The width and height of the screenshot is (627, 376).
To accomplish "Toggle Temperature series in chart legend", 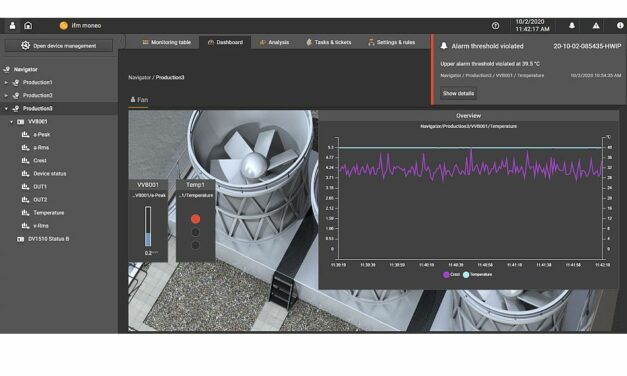I will click(x=477, y=275).
